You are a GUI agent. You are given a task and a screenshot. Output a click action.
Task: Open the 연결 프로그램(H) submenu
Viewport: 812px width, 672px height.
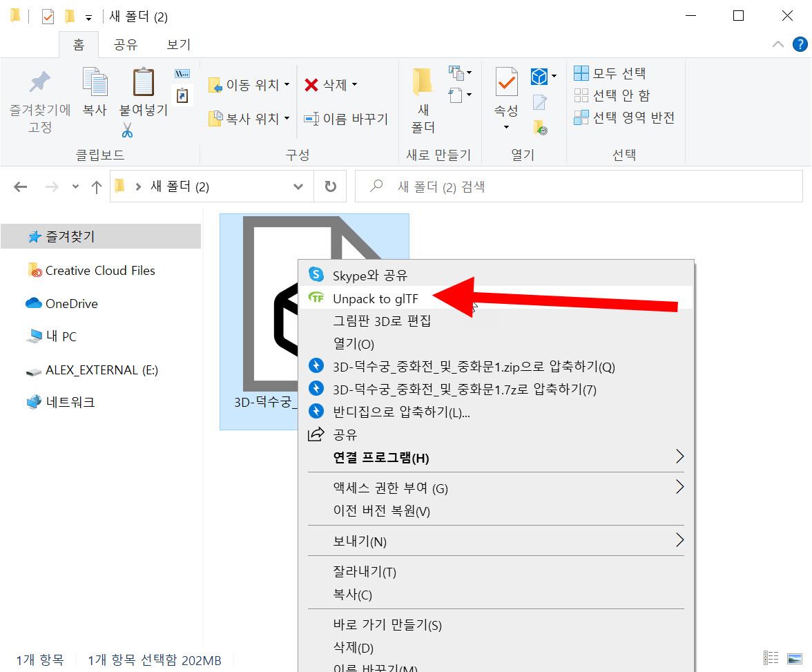coord(496,457)
